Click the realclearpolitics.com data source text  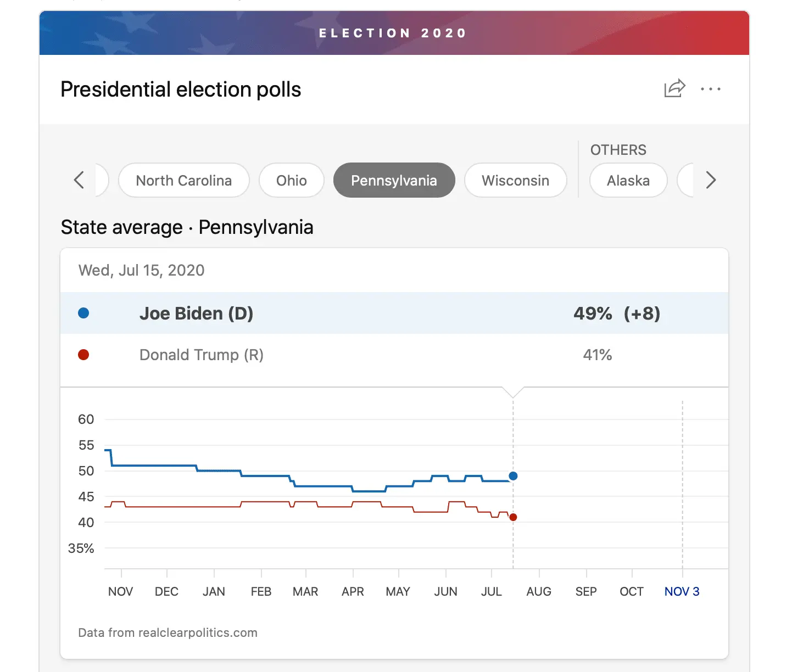[x=168, y=632]
